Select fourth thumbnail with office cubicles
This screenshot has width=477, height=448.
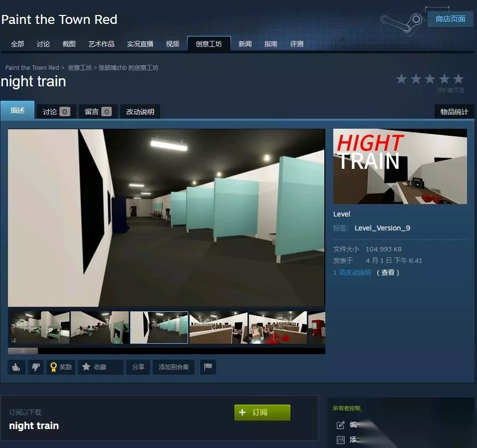coord(219,328)
